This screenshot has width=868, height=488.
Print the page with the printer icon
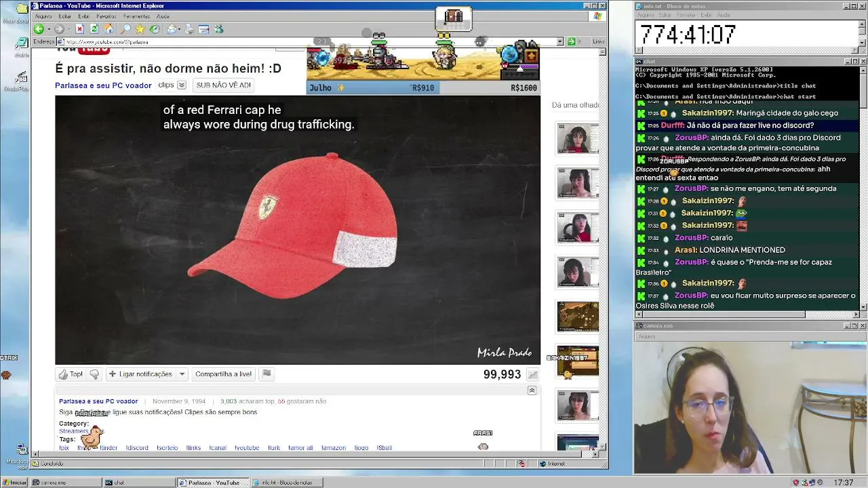point(189,29)
